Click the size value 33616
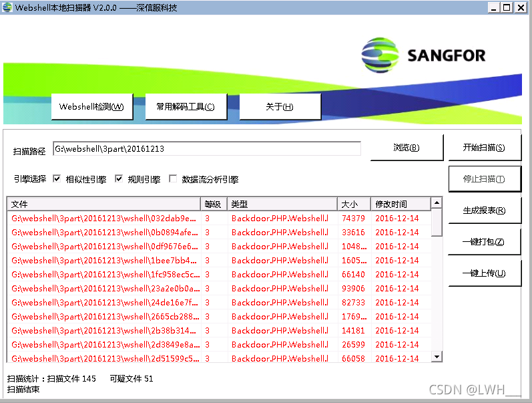 353,233
